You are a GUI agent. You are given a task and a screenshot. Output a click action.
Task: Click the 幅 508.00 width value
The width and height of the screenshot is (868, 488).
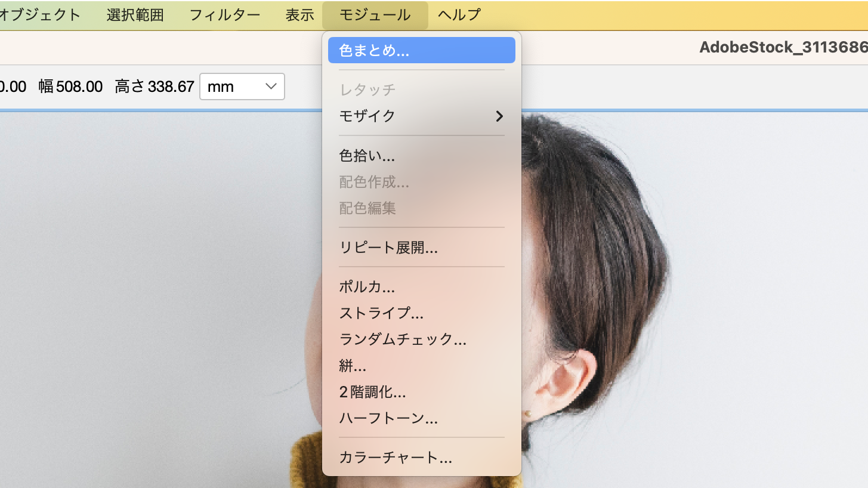(79, 87)
